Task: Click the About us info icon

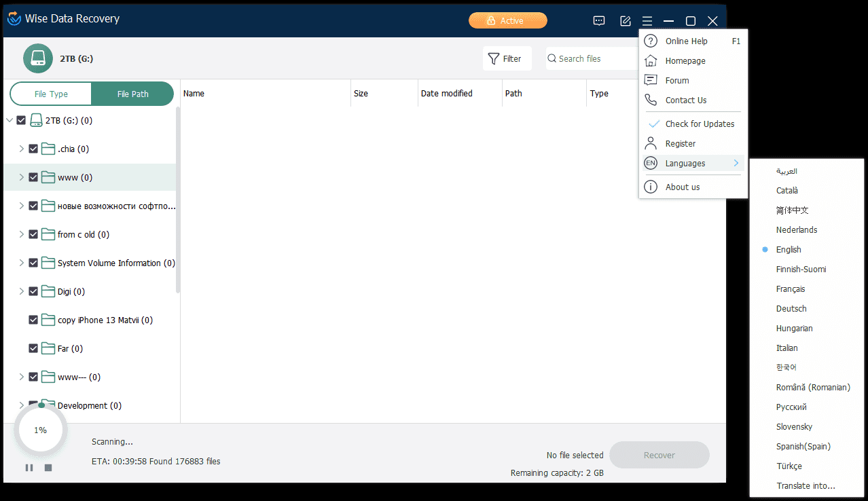Action: (651, 187)
